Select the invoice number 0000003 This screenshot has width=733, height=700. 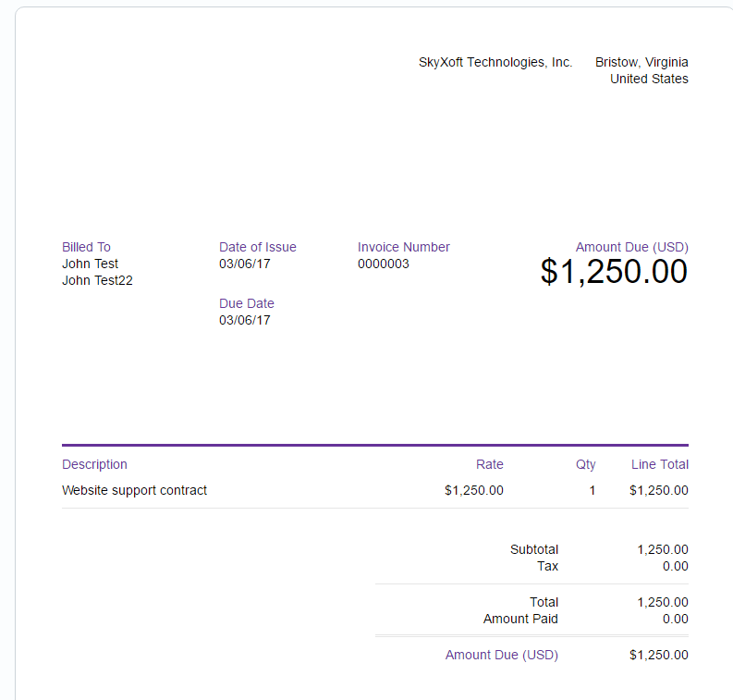tap(384, 264)
